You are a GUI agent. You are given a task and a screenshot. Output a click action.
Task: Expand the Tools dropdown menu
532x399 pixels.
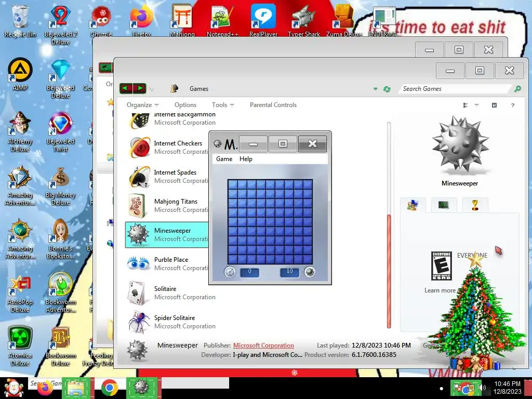[223, 105]
